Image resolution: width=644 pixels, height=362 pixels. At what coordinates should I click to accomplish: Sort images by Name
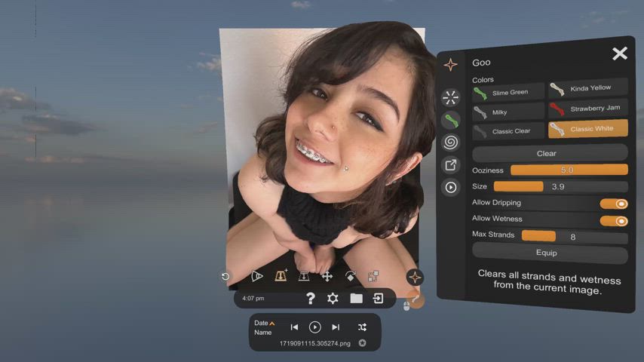pyautogui.click(x=263, y=333)
